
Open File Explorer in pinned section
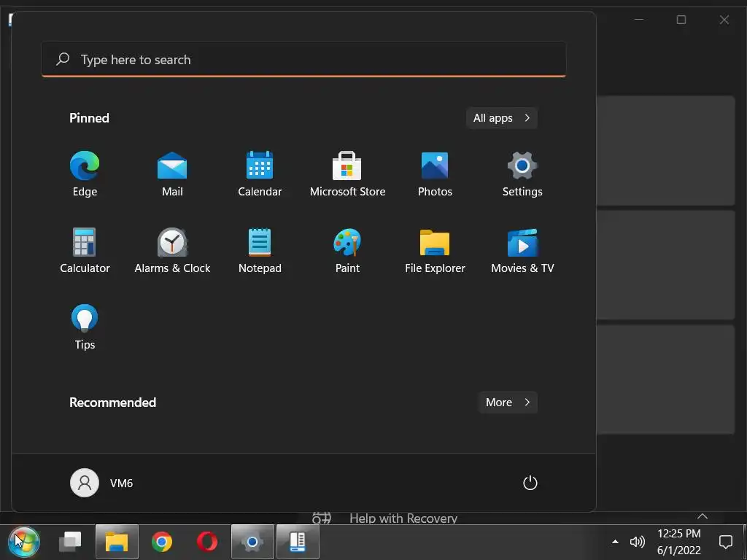click(x=435, y=251)
